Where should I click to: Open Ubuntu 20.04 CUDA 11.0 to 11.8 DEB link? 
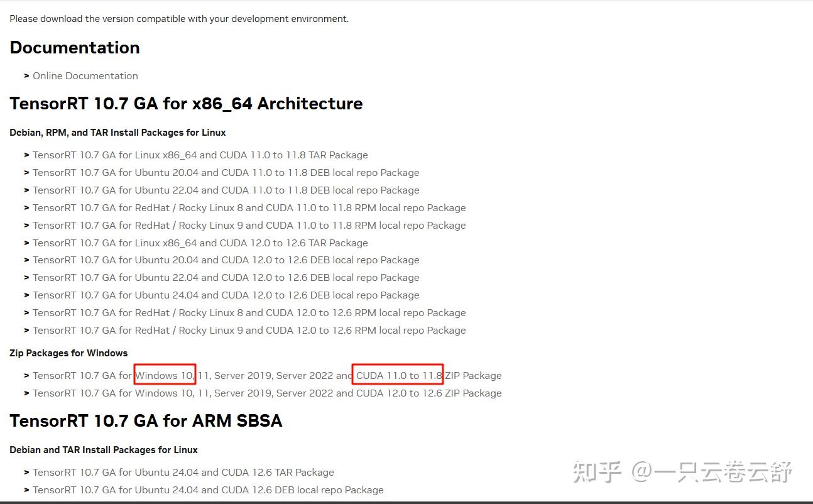tap(226, 173)
